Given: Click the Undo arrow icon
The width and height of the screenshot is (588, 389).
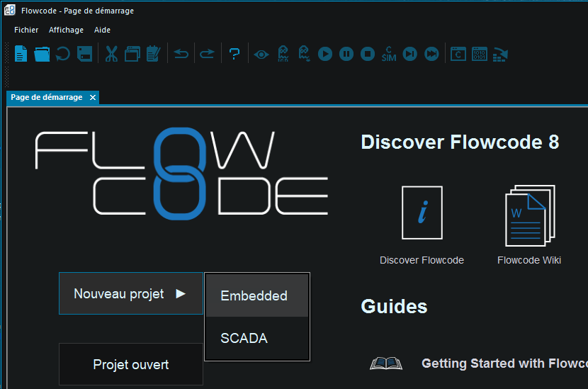Looking at the screenshot, I should click(x=181, y=54).
